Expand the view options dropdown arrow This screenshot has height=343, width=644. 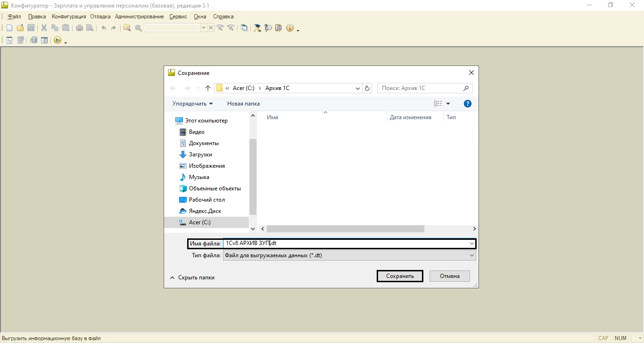[448, 104]
